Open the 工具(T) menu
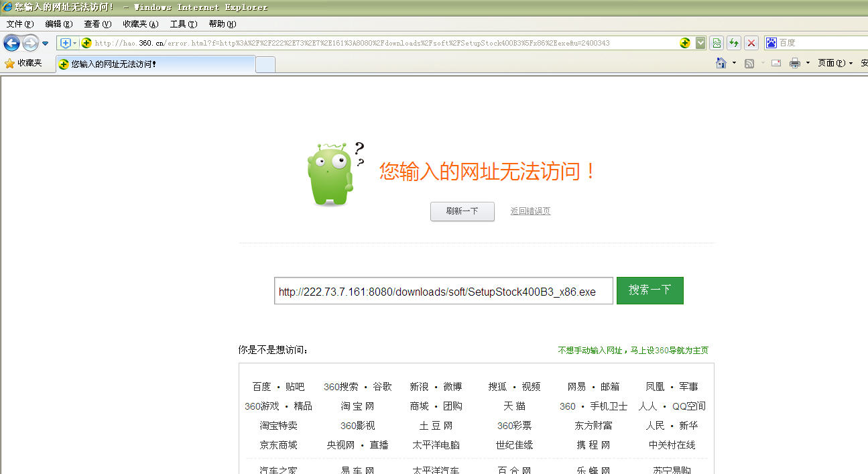Viewport: 868px width, 474px height. pos(183,24)
